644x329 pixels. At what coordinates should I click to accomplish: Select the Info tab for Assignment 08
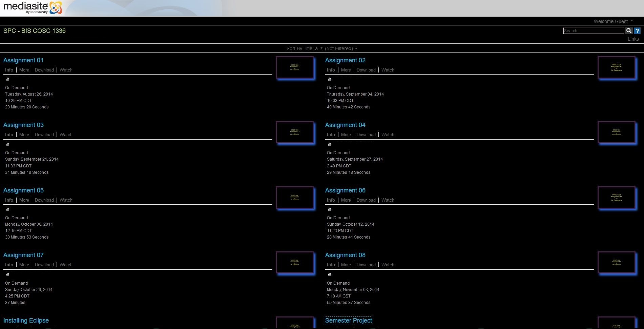(x=331, y=265)
